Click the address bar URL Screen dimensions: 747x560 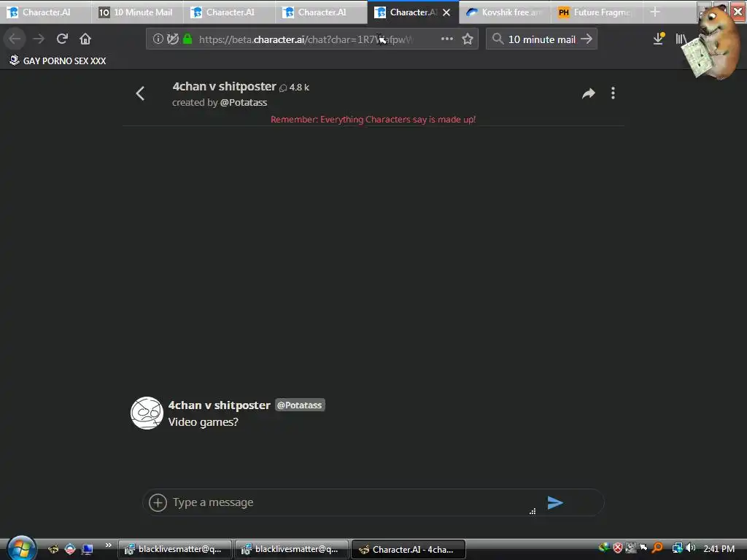point(305,39)
